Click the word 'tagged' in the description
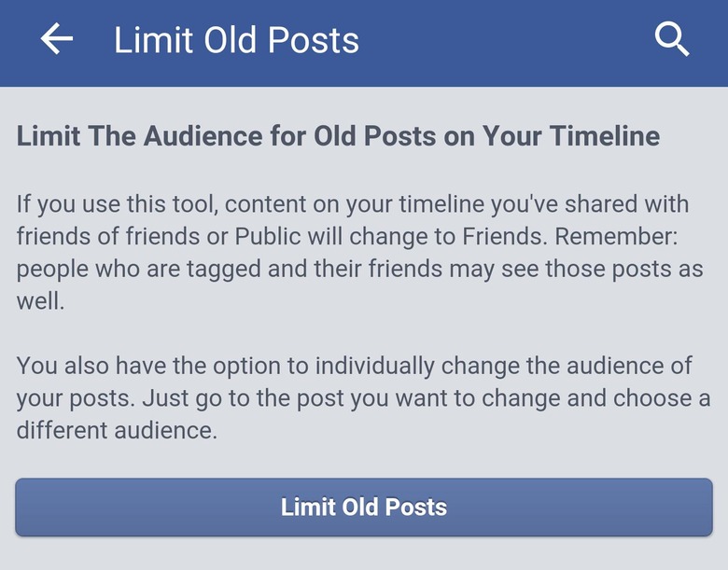This screenshot has height=570, width=728. [224, 270]
